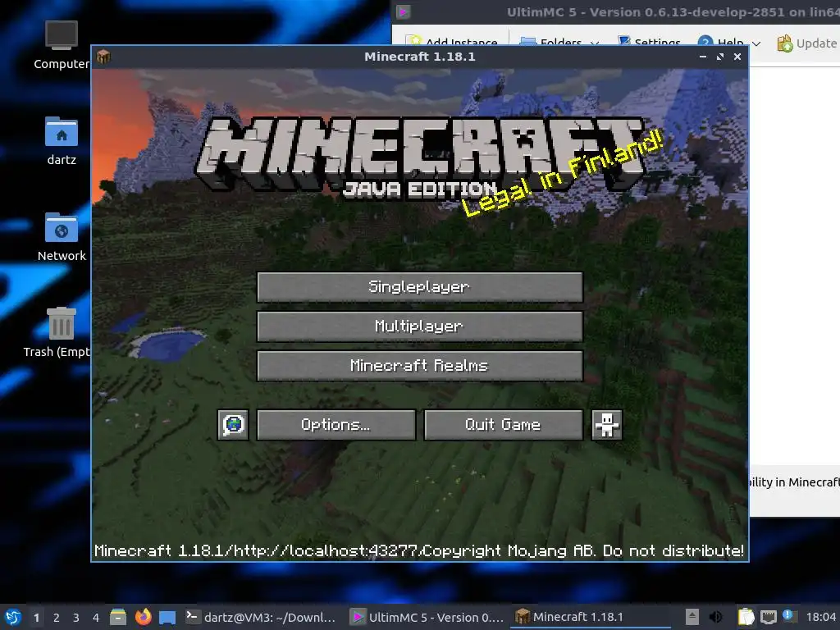
Task: Click Quit Game button
Action: 503,425
